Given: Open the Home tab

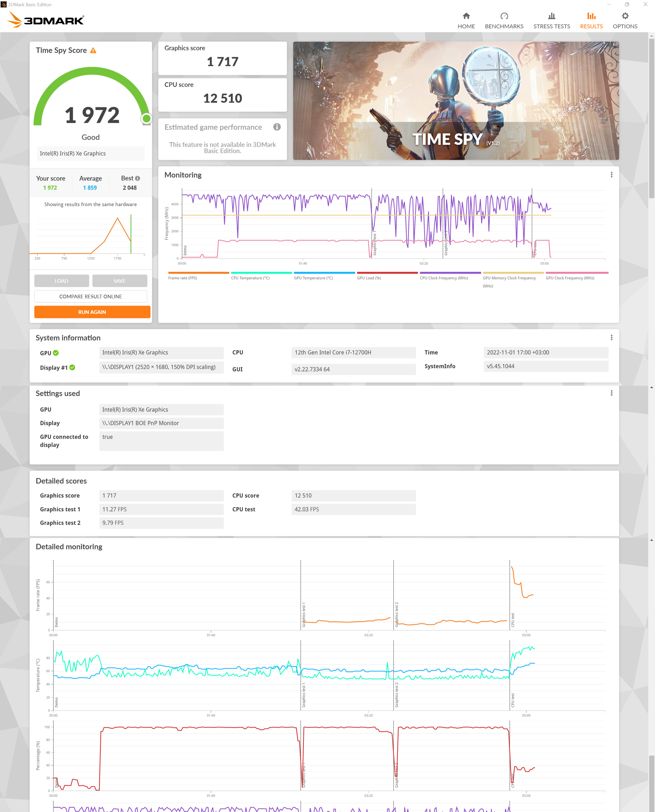Looking at the screenshot, I should (466, 21).
